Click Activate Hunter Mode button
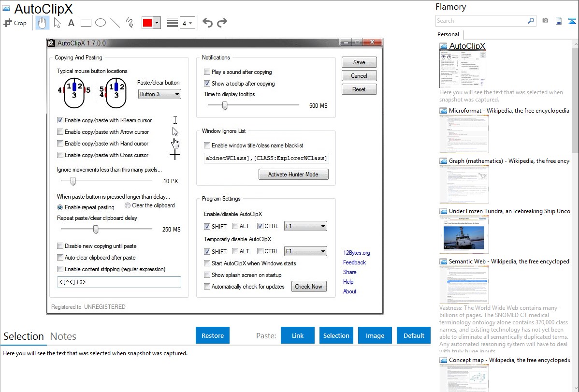 [x=293, y=174]
